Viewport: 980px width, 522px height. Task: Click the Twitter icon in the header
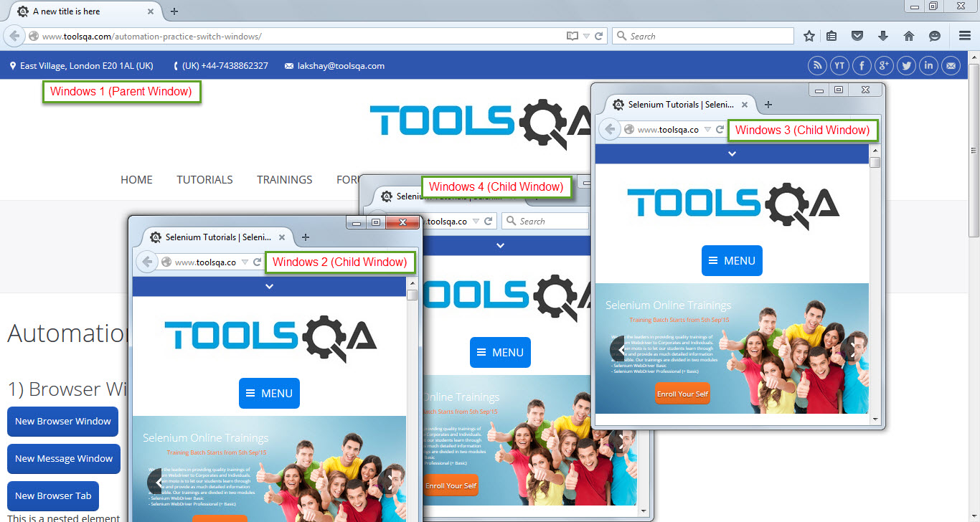coord(907,66)
